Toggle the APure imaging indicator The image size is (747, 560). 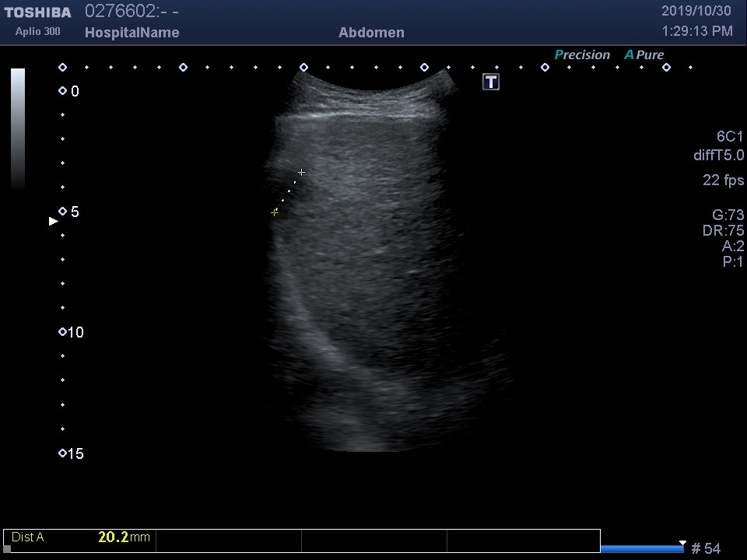click(644, 55)
